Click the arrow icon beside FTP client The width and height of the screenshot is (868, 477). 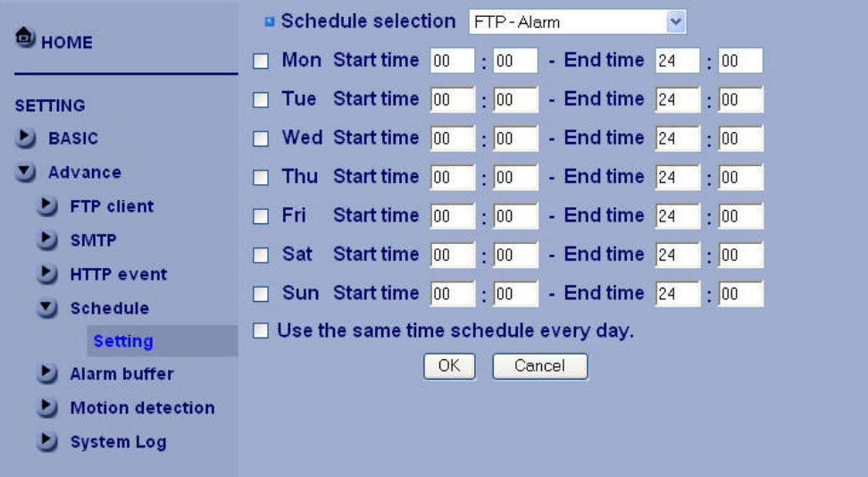pos(47,206)
